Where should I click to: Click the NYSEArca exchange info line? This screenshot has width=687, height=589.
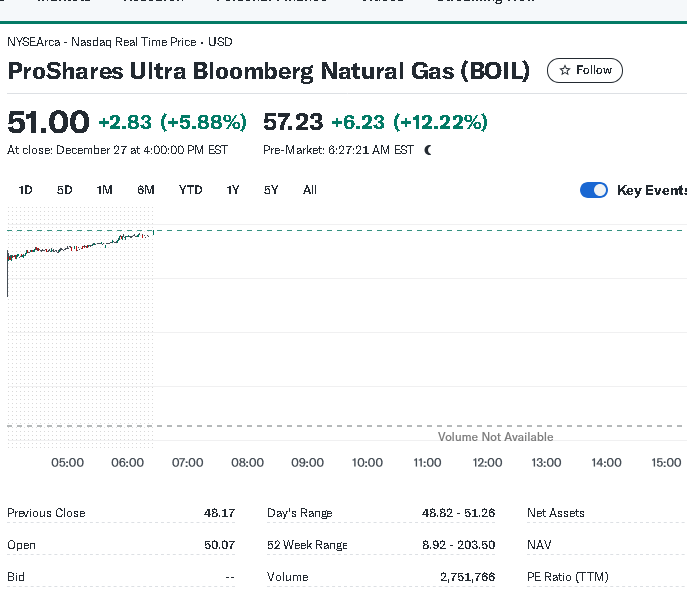[x=120, y=42]
